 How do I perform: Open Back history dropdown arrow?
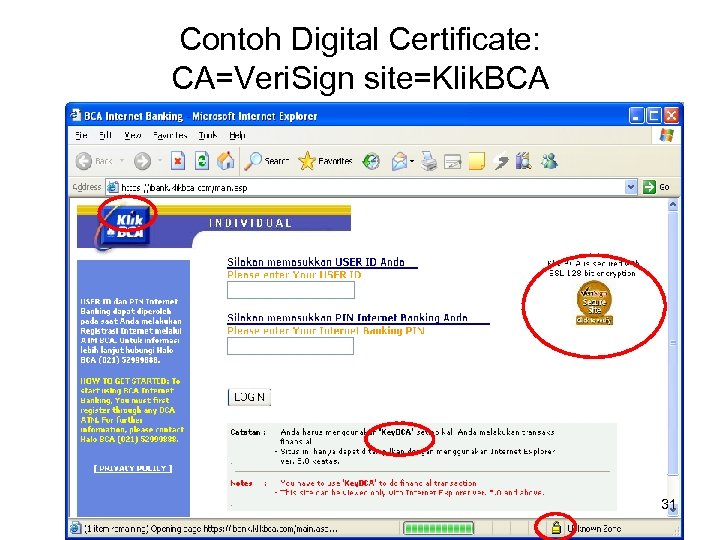tap(122, 161)
